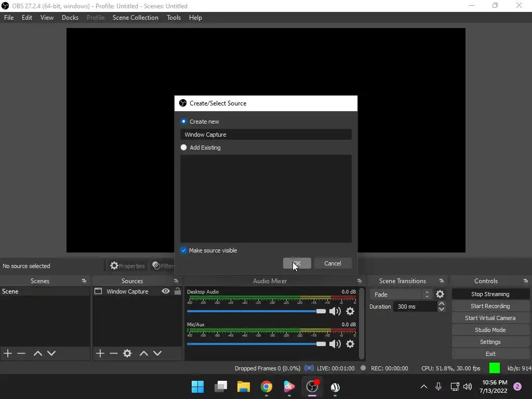532x399 pixels.
Task: Mute Desktop Audio speaker icon
Action: (x=335, y=311)
